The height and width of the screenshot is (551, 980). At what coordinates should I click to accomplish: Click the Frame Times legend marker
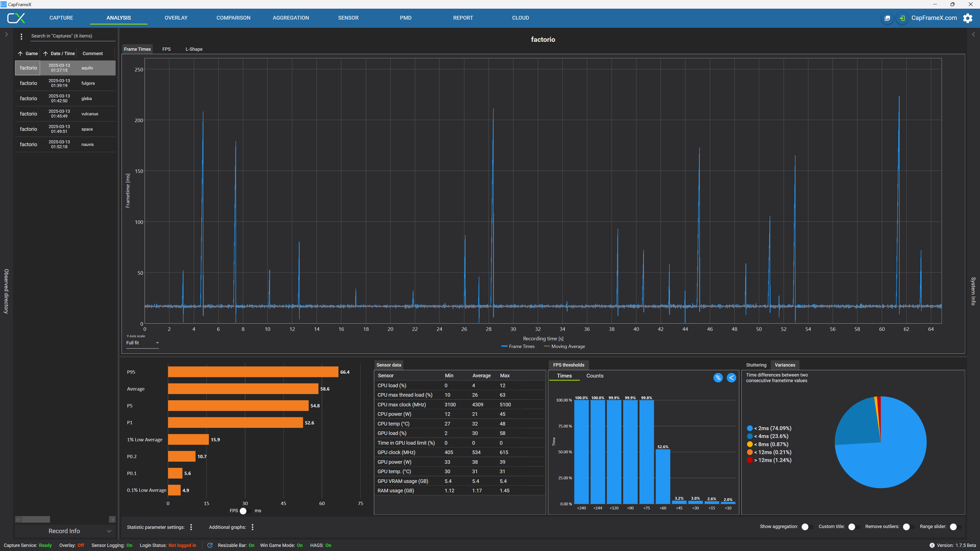coord(505,346)
